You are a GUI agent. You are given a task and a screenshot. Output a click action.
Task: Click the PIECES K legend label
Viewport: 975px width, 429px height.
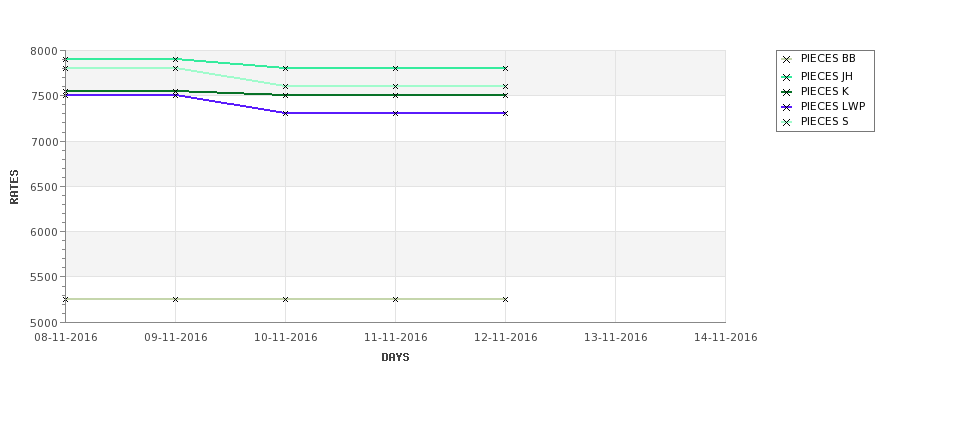[825, 91]
